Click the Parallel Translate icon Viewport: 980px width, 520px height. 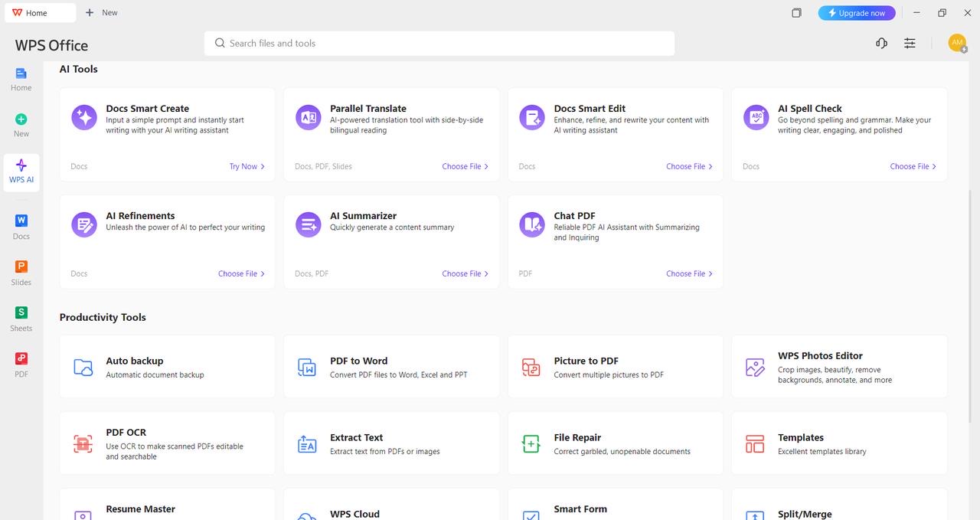(x=309, y=117)
